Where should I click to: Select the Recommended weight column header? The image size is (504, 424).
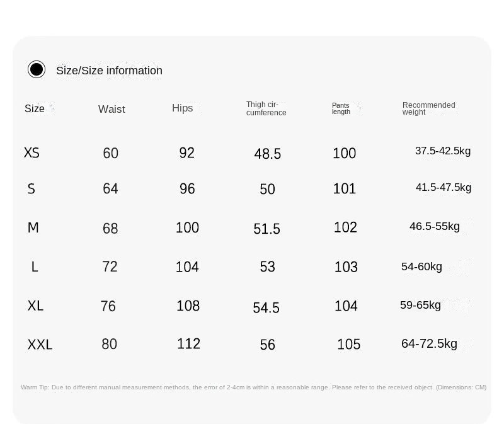(428, 109)
